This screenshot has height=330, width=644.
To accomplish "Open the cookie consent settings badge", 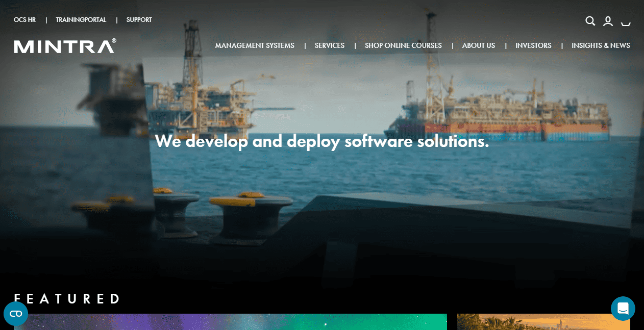I will pyautogui.click(x=16, y=314).
